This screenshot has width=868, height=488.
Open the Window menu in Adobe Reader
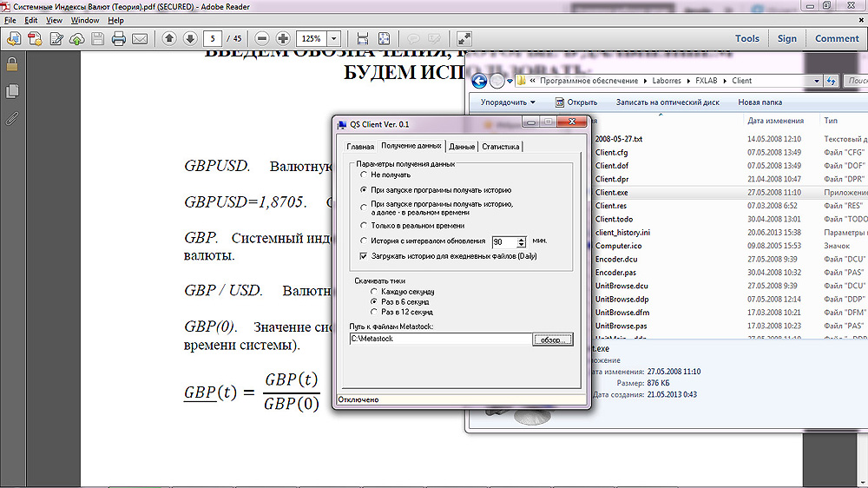click(84, 19)
